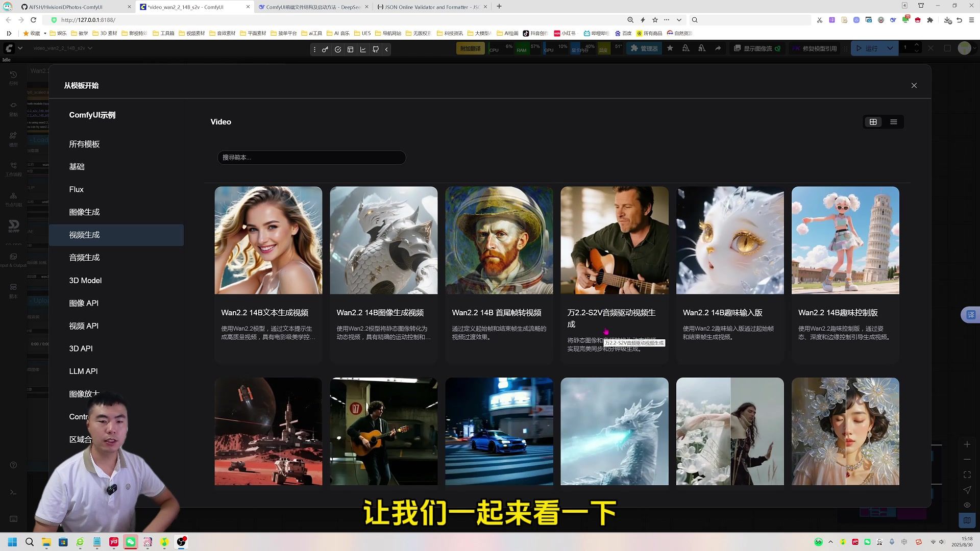Click the Wan2.2 14B趣味控制版 title
980x551 pixels.
click(x=838, y=313)
